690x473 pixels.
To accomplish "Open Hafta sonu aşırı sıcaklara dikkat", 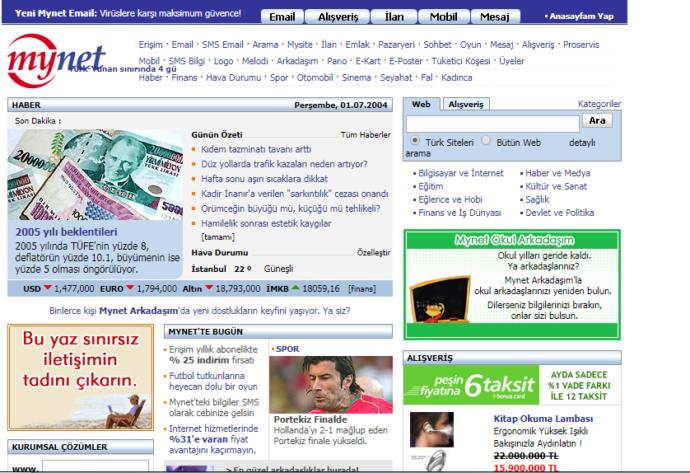I will 264,179.
